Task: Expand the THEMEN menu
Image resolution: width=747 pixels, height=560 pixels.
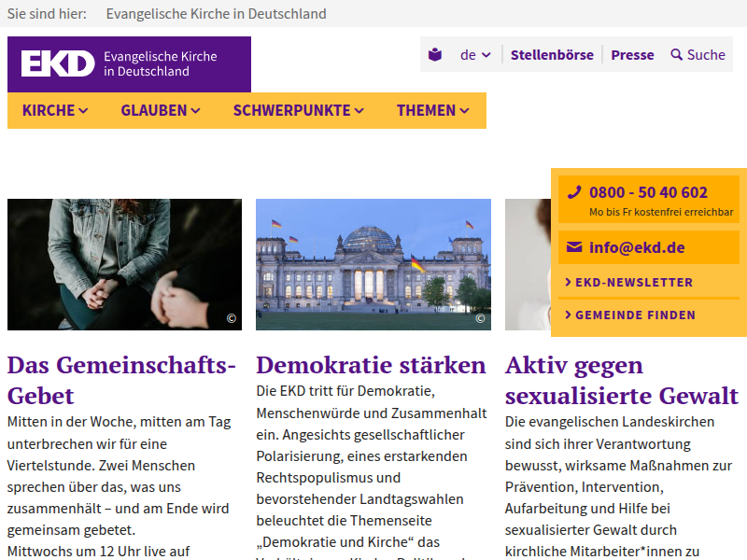Action: point(432,110)
